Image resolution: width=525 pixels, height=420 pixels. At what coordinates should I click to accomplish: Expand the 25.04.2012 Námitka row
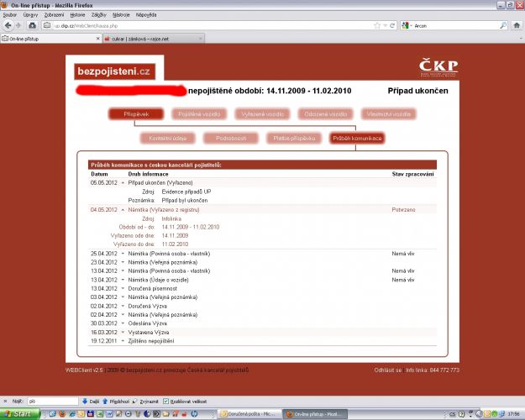[x=123, y=254]
